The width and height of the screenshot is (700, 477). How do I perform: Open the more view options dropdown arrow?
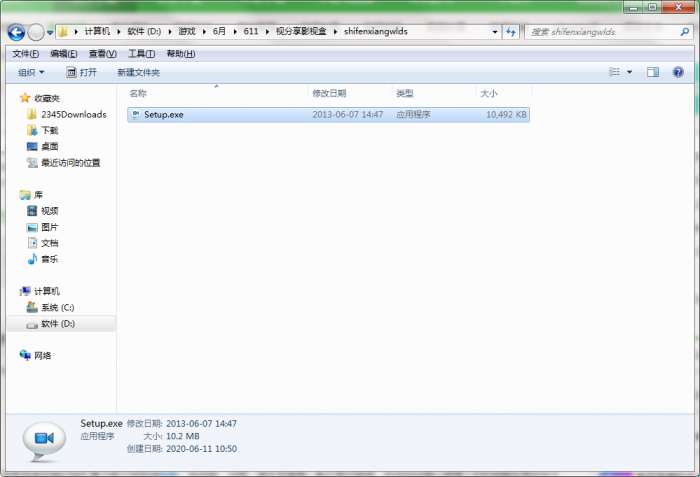pos(629,72)
